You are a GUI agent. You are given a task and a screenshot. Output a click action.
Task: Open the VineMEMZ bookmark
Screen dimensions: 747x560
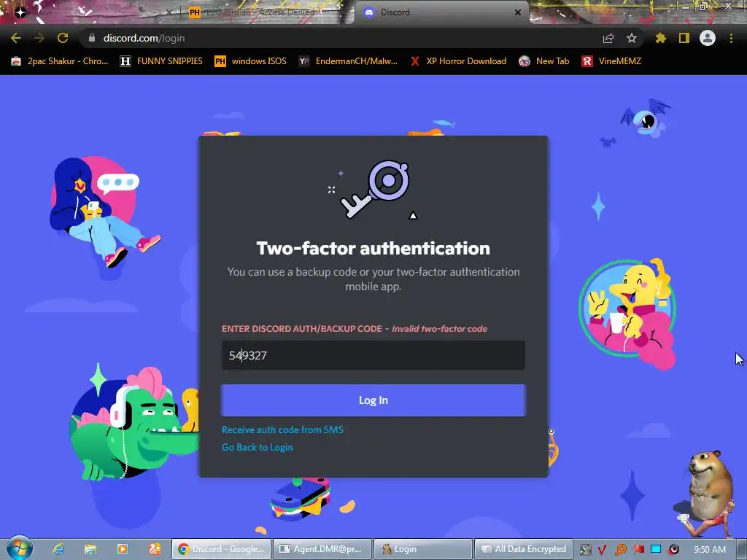pos(612,61)
